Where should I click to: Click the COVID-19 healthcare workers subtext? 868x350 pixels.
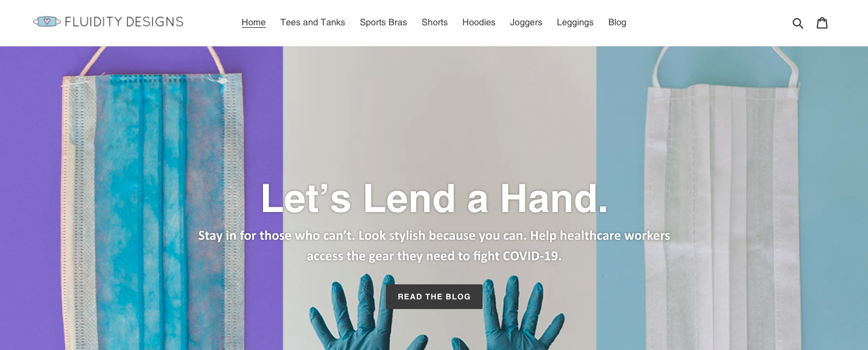tap(434, 245)
